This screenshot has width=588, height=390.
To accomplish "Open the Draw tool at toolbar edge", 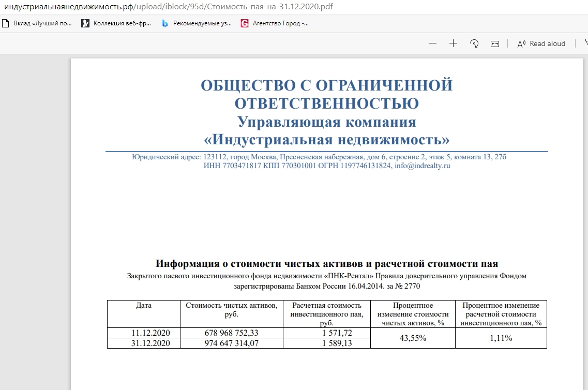I will [x=585, y=43].
